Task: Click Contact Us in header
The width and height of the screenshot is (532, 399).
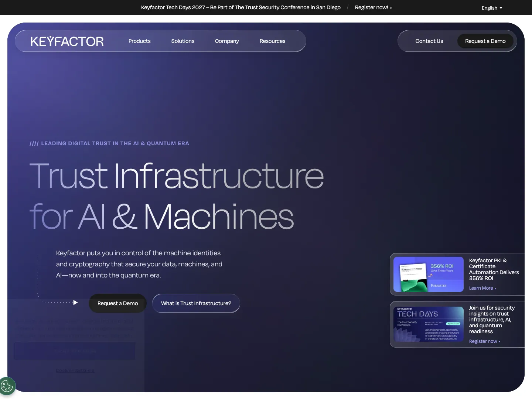Action: pyautogui.click(x=429, y=41)
